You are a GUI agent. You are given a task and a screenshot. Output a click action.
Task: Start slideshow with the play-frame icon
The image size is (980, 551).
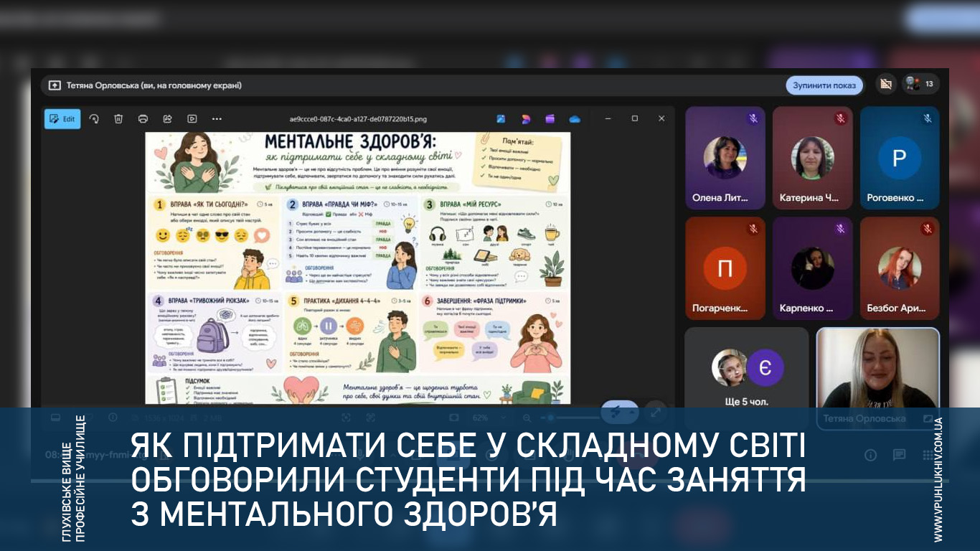[192, 119]
